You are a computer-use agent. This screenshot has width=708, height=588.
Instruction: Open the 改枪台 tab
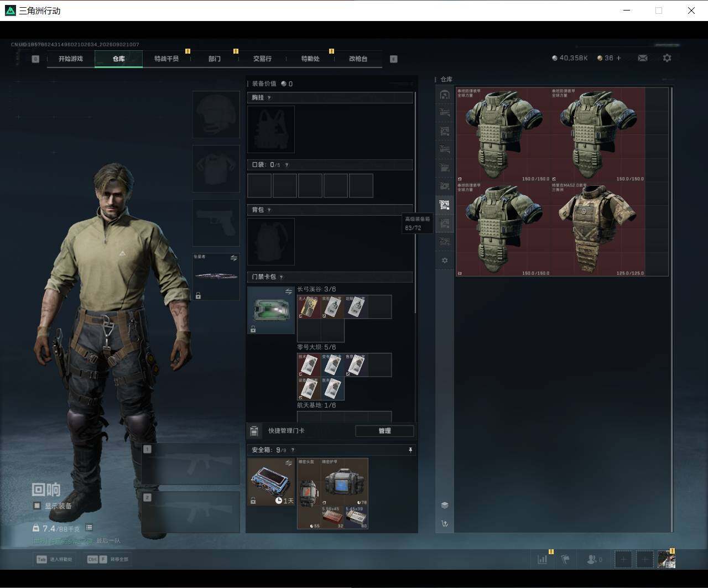click(x=358, y=59)
